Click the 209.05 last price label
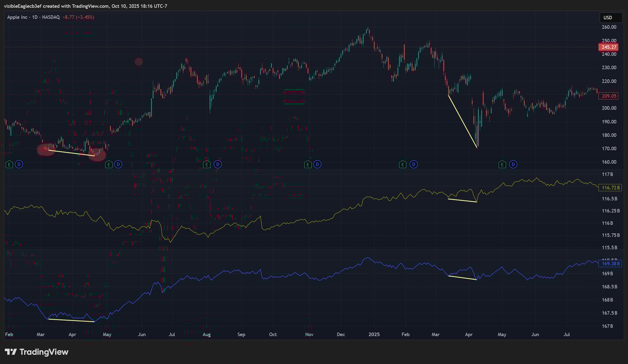 (609, 96)
